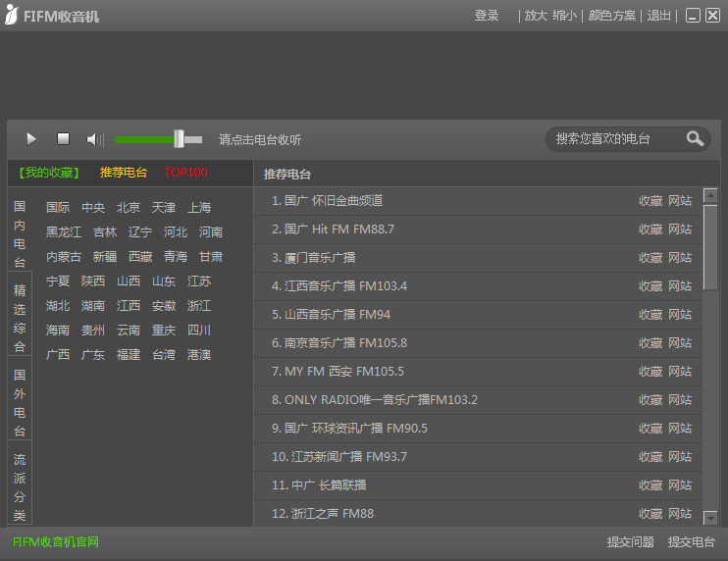Select the 国内电台 side tab
Image resolution: width=728 pixels, height=561 pixels.
pyautogui.click(x=20, y=233)
